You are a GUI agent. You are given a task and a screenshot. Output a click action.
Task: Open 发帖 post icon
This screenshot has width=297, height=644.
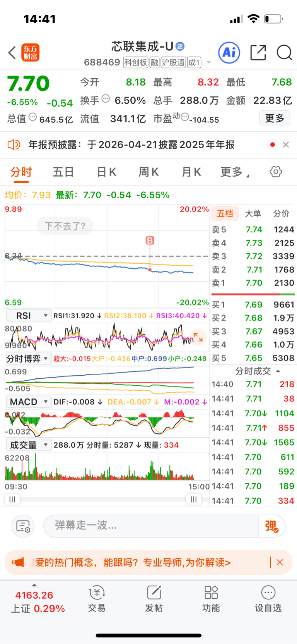coord(154,599)
